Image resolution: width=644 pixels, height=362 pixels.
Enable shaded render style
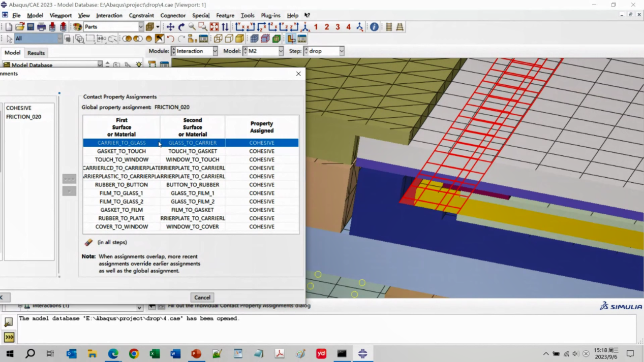(x=240, y=39)
